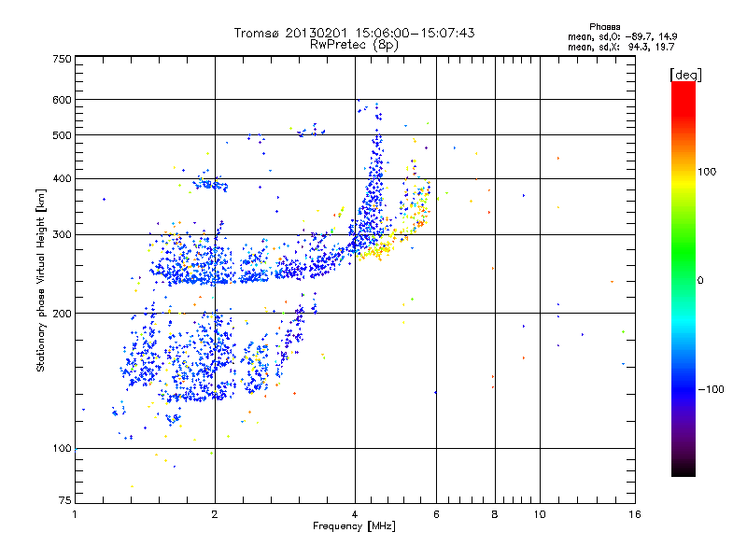Click the y-axis tick label "750"
This screenshot has width=747, height=560.
pyautogui.click(x=62, y=59)
